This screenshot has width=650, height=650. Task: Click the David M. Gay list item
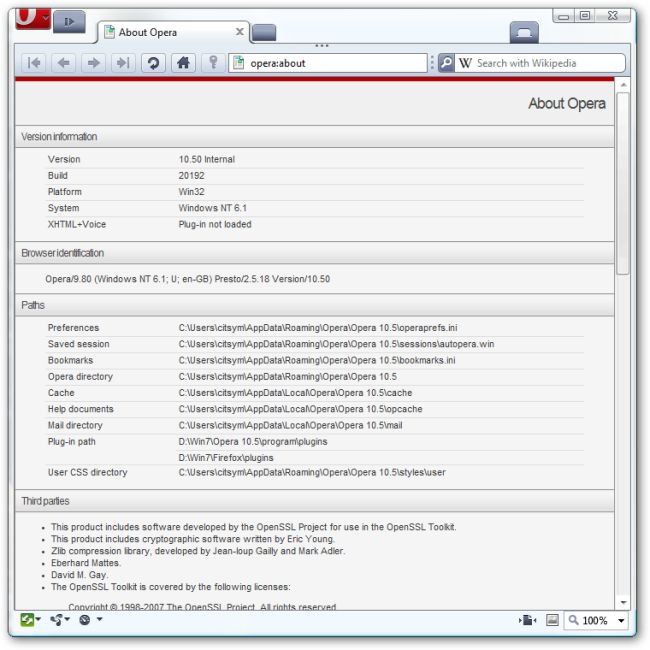[x=80, y=575]
